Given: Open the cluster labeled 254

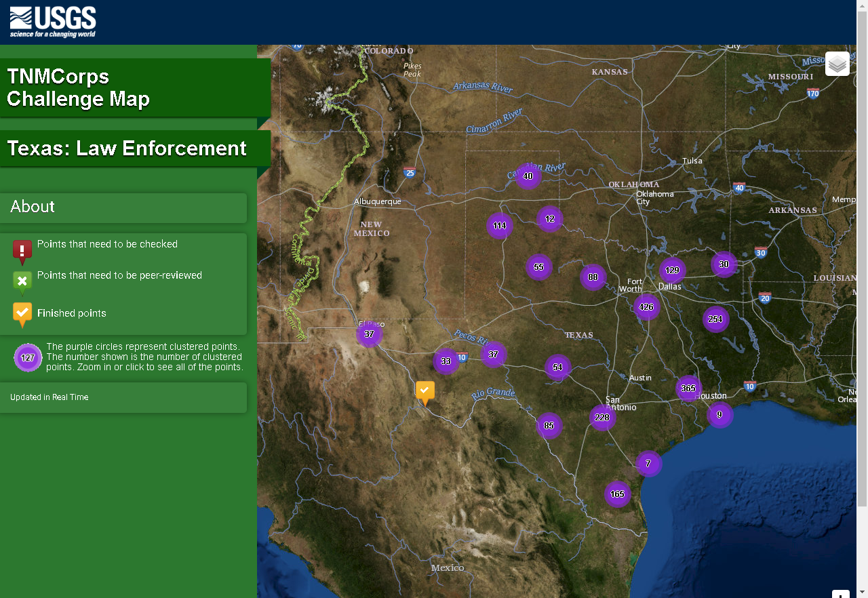Looking at the screenshot, I should tap(715, 319).
